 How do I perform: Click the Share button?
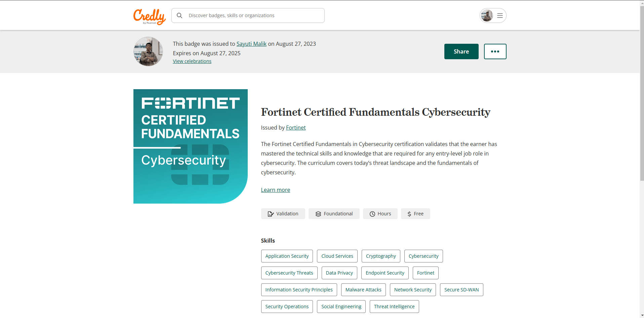(461, 51)
